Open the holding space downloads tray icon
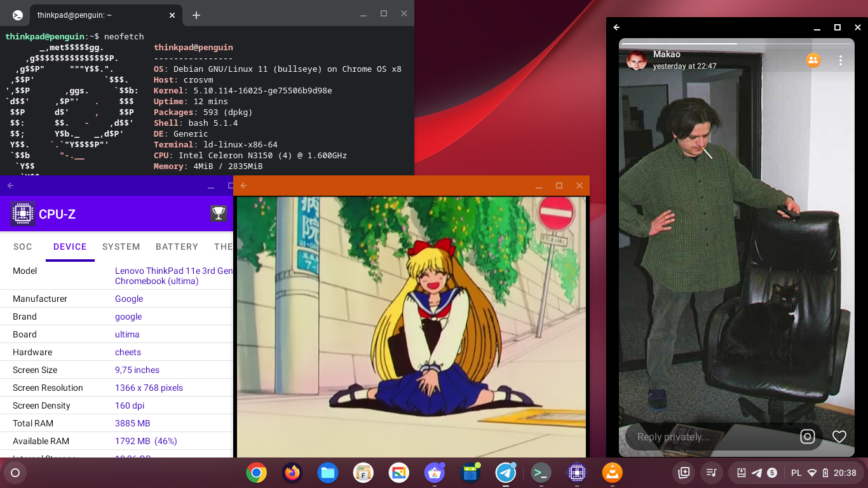868x488 pixels. pyautogui.click(x=684, y=473)
